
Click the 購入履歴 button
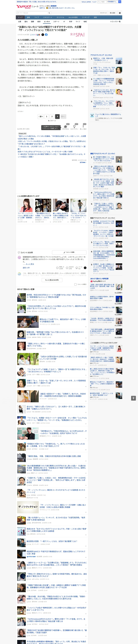(112, 13)
